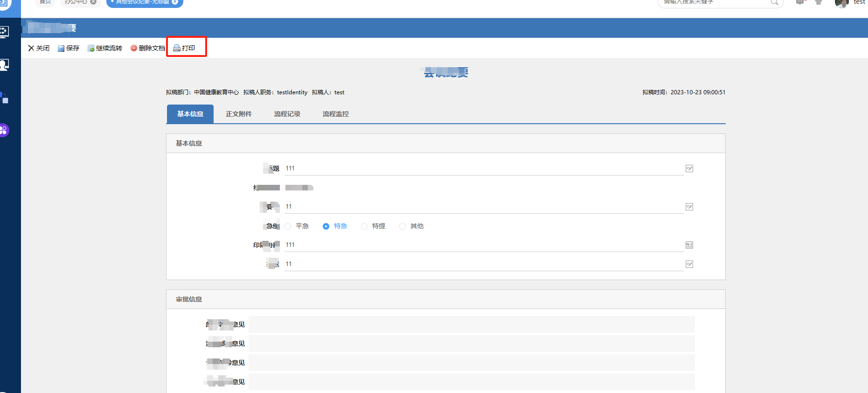Click the testIdentity text
Screen dimensions: 868x393
click(x=292, y=92)
